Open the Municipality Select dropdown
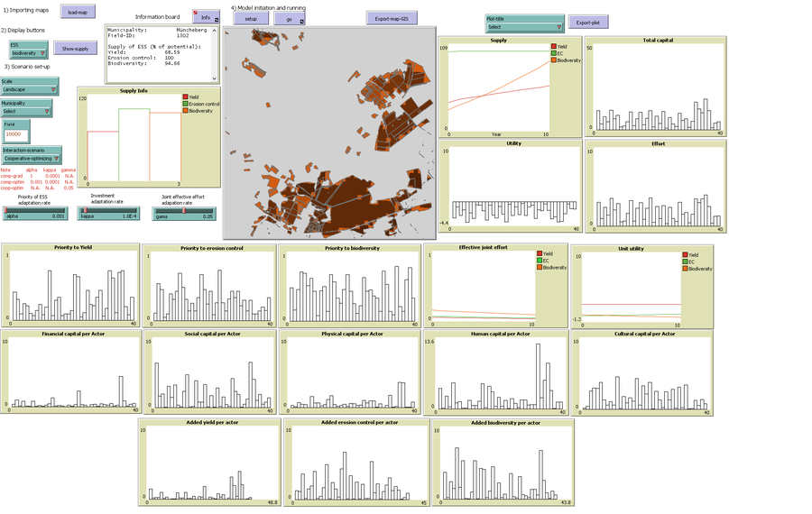The image size is (812, 514). (x=26, y=109)
